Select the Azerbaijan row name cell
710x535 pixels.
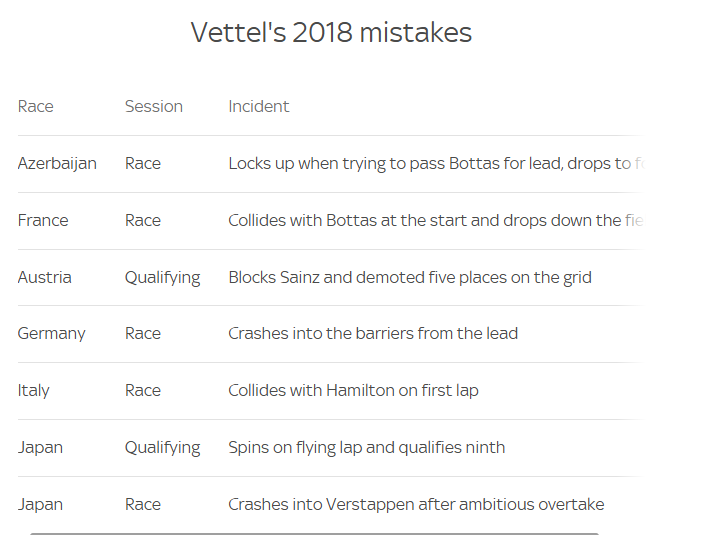click(57, 164)
